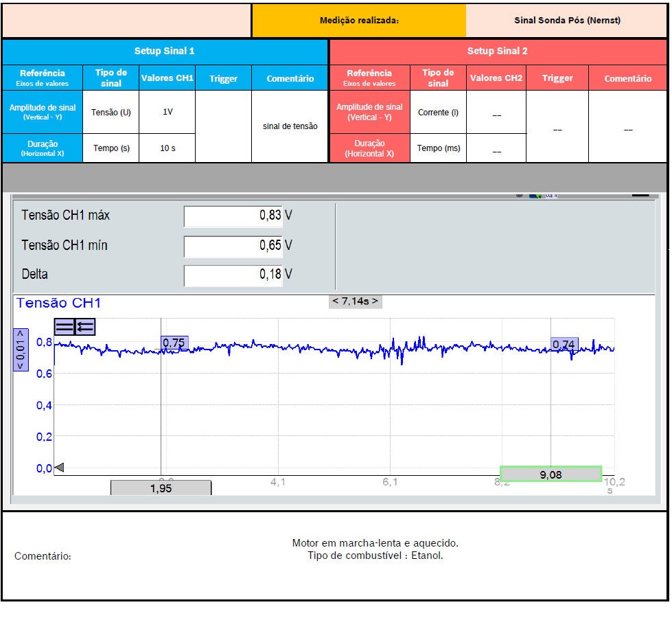Click the 0,75 cursor value label

point(174,343)
